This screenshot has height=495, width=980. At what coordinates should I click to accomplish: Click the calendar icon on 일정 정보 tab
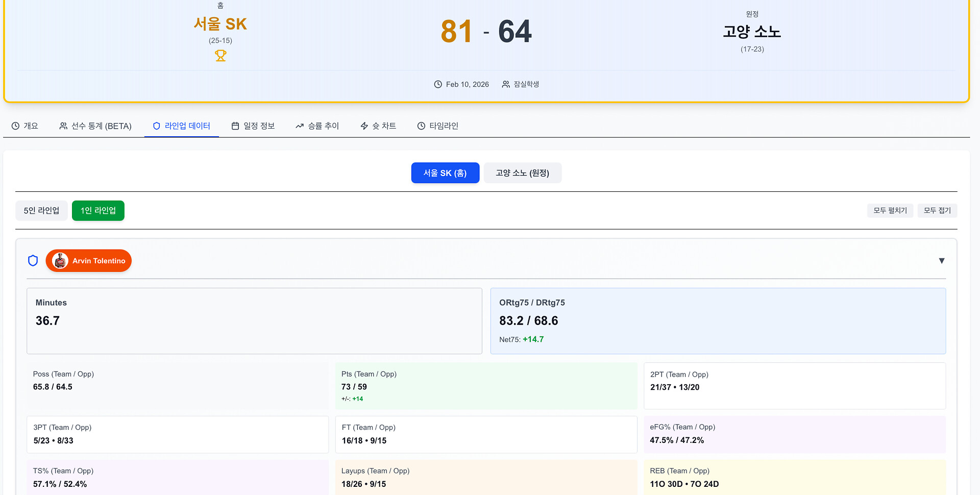pyautogui.click(x=235, y=126)
